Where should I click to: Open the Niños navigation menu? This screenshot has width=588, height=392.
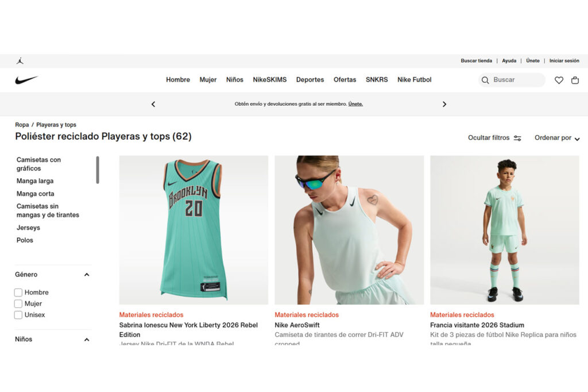coord(235,79)
